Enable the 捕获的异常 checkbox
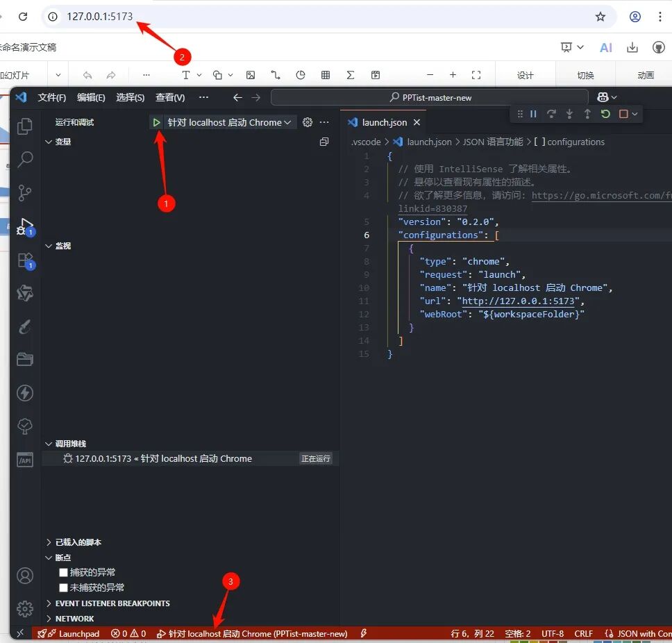Image resolution: width=672 pixels, height=643 pixels. pos(63,572)
